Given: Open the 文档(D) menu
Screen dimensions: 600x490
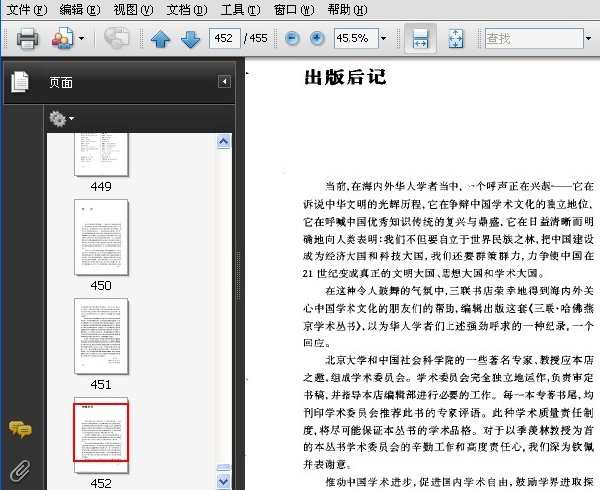Looking at the screenshot, I should pos(187,10).
